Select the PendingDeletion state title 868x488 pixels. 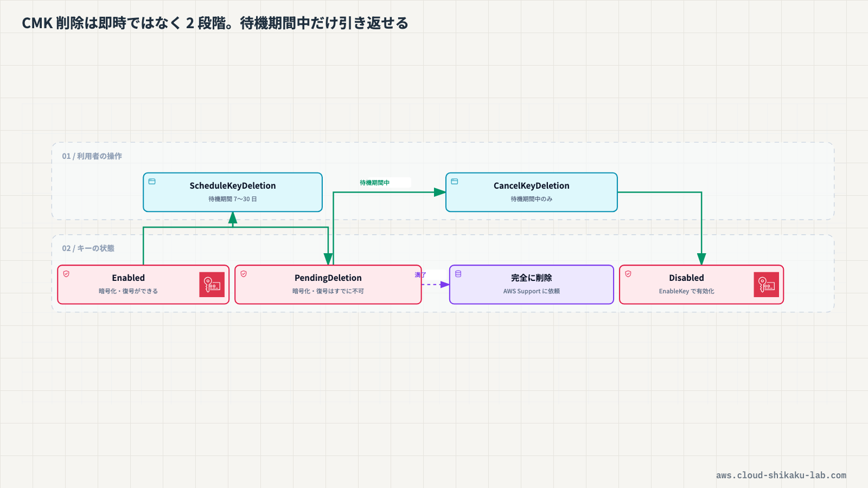click(328, 278)
